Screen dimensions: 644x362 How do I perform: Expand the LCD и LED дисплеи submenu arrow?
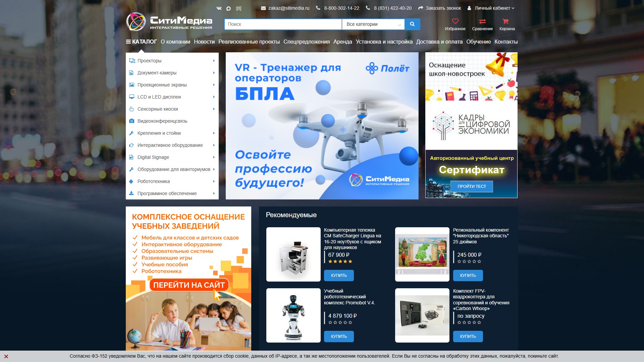point(214,97)
